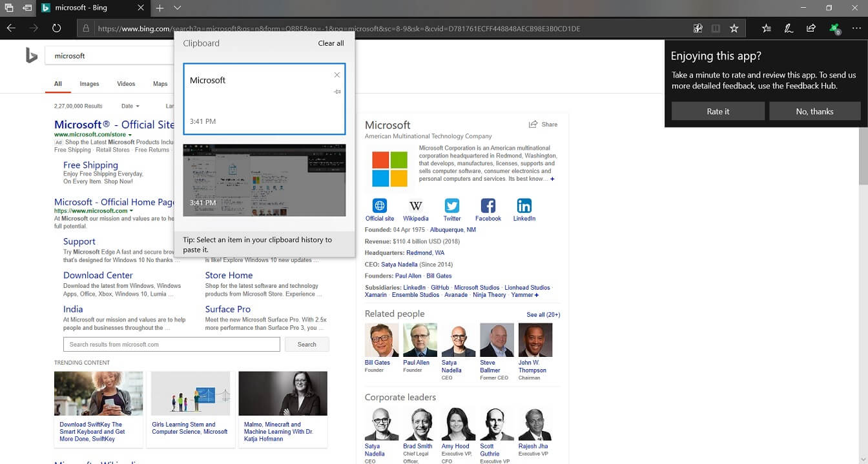This screenshot has height=464, width=868.
Task: Open Redmond, WA headquarters link
Action: click(425, 253)
